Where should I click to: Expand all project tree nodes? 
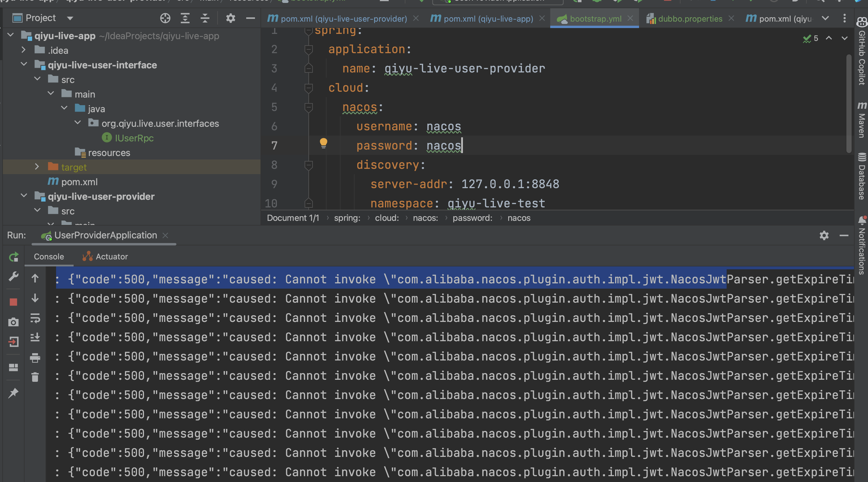coord(185,18)
